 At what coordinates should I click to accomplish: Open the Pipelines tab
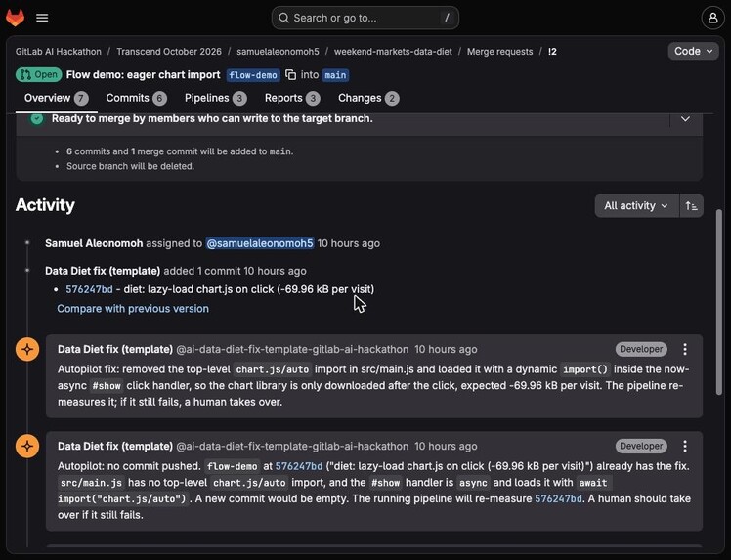click(215, 98)
